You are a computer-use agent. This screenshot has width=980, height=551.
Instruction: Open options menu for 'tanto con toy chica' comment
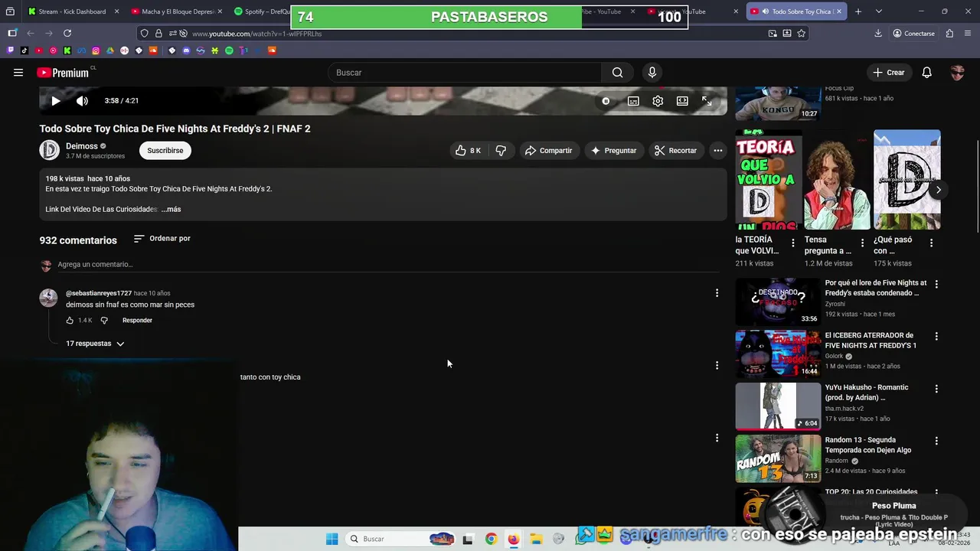(x=717, y=366)
